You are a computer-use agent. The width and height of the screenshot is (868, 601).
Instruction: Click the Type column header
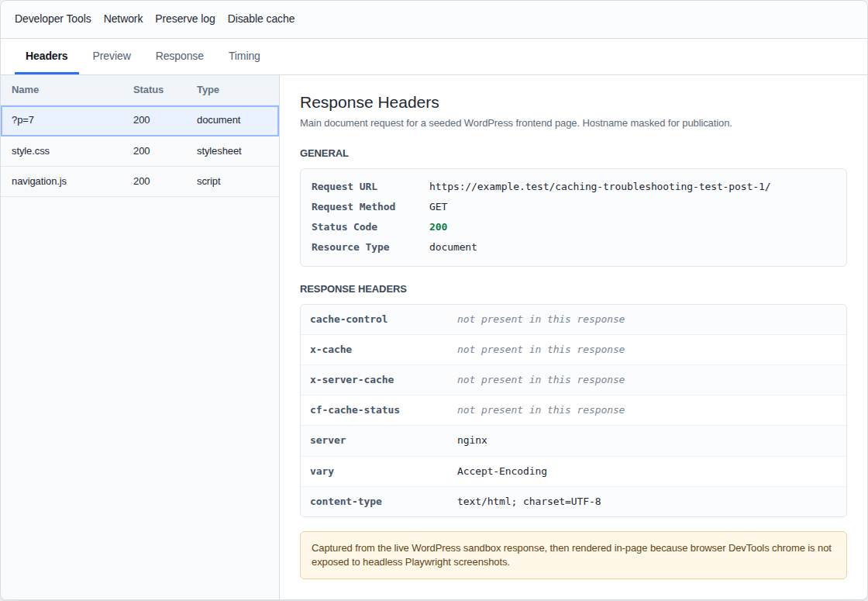[x=208, y=90]
